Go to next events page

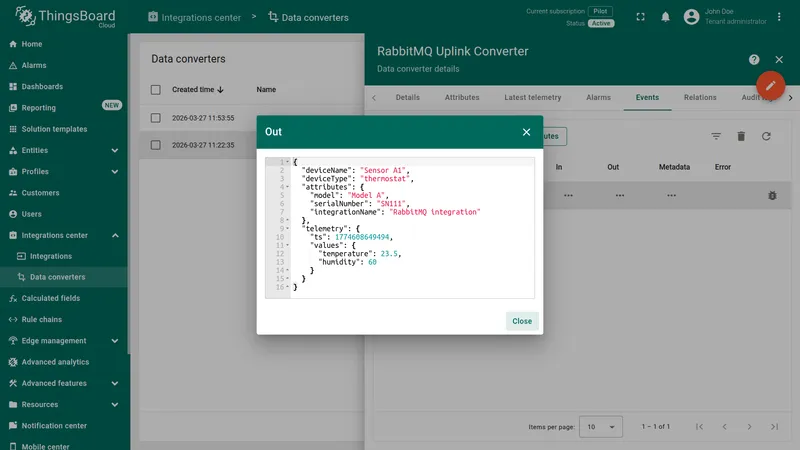point(749,427)
